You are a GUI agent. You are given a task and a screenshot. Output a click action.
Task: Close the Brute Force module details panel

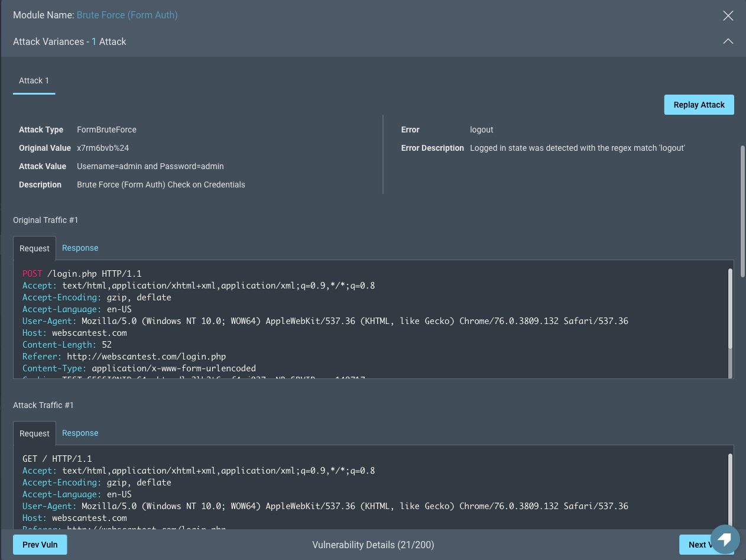728,15
